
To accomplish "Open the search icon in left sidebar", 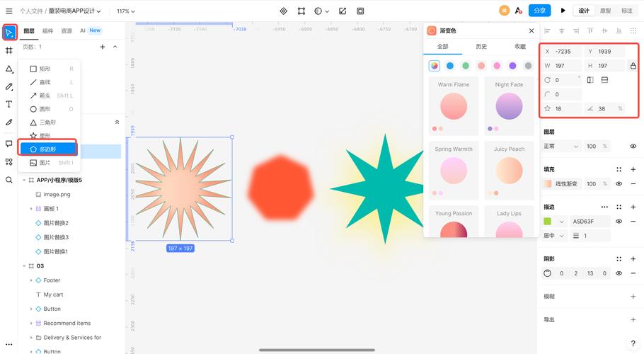I will (x=9, y=180).
